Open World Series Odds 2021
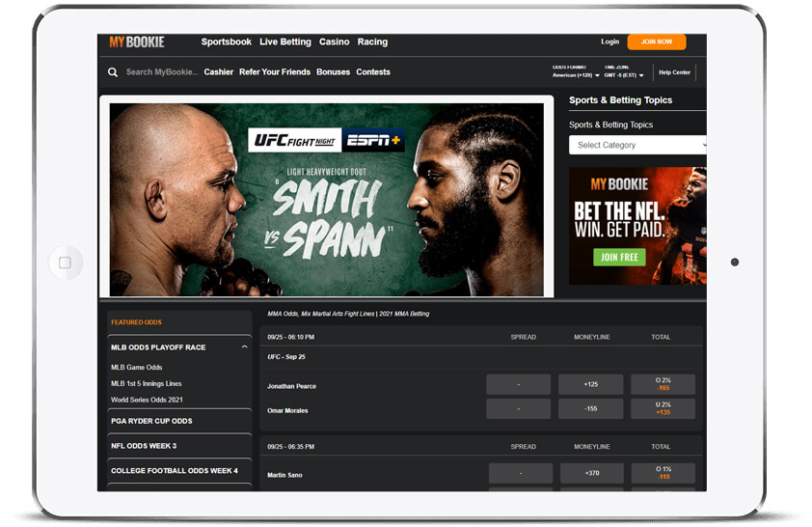The width and height of the screenshot is (812, 527). (147, 400)
